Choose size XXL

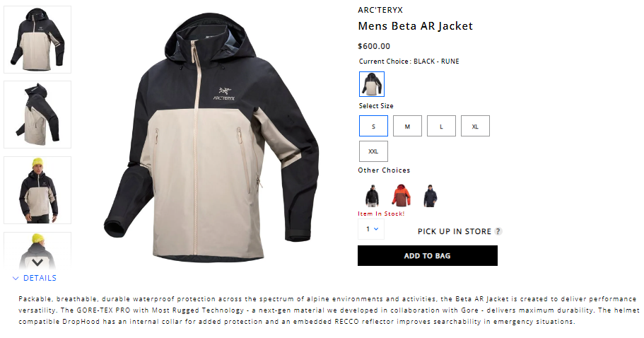(373, 151)
